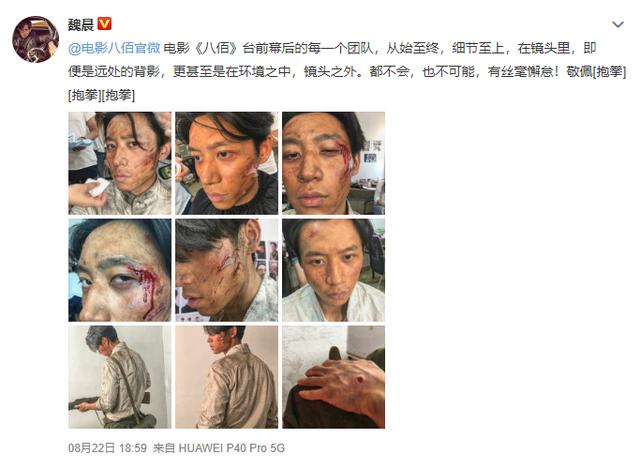Open back-view thumbnail with rifle and strap
The height and width of the screenshot is (469, 640).
pyautogui.click(x=120, y=377)
